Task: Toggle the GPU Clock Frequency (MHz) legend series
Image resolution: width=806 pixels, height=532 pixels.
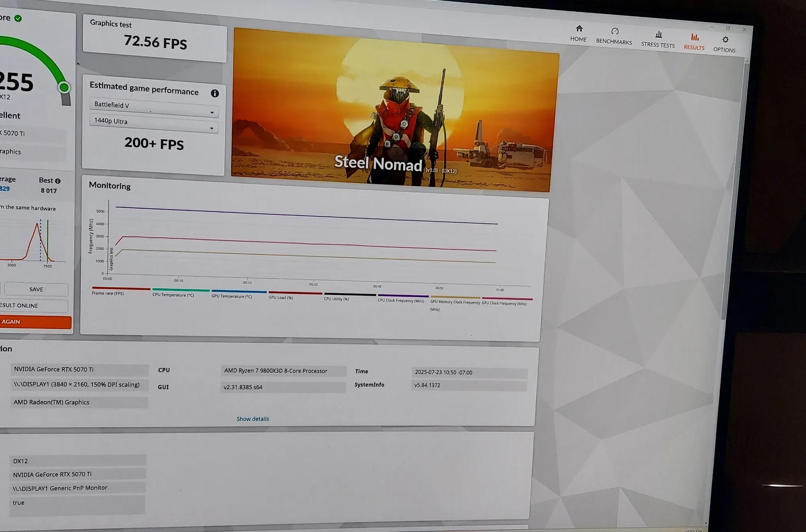Action: coord(507,301)
